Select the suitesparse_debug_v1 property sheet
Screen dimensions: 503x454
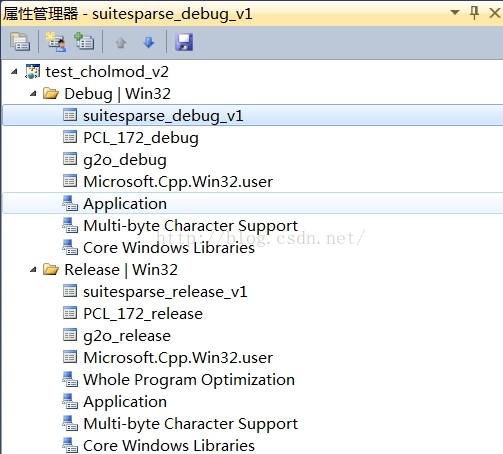(163, 116)
